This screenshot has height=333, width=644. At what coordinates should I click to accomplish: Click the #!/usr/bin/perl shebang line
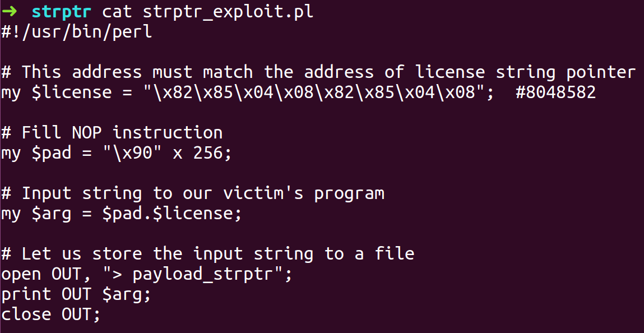pos(76,32)
